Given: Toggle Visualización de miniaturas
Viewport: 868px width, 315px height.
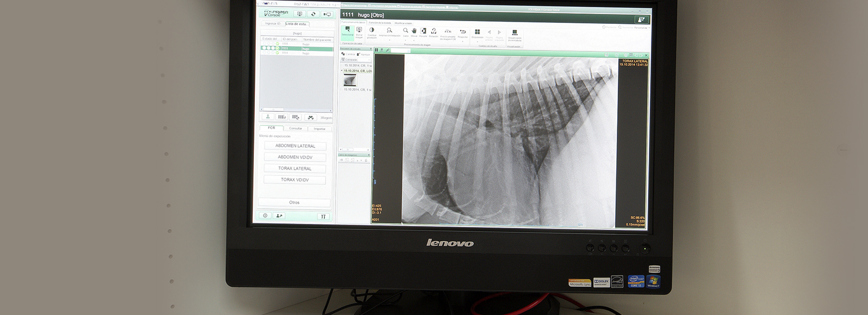Looking at the screenshot, I should 515,35.
